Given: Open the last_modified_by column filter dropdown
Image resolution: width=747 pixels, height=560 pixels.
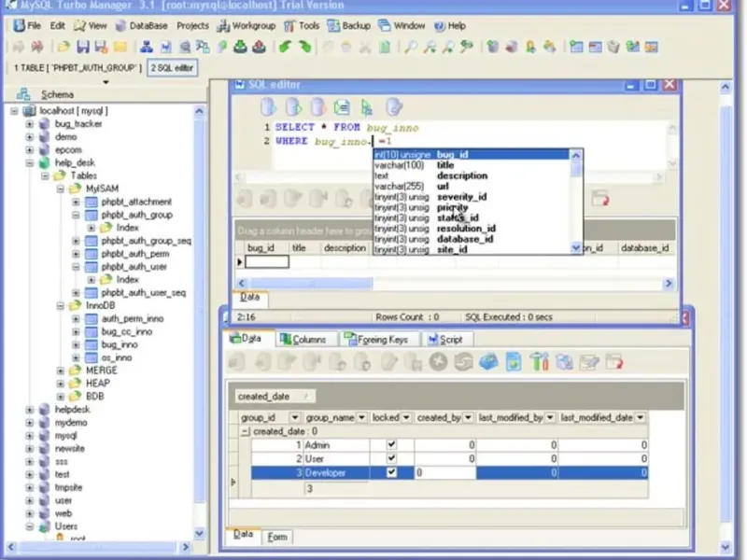Looking at the screenshot, I should [x=550, y=417].
